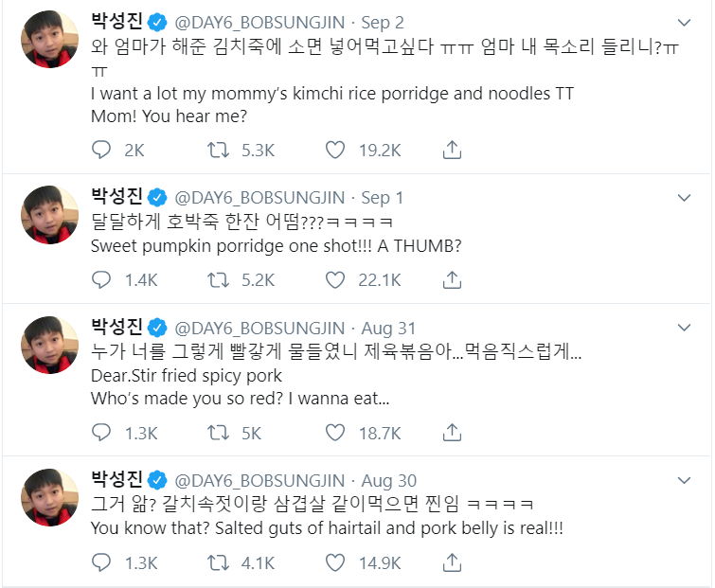Open the Aug 30 date timestamp link

pyautogui.click(x=389, y=480)
